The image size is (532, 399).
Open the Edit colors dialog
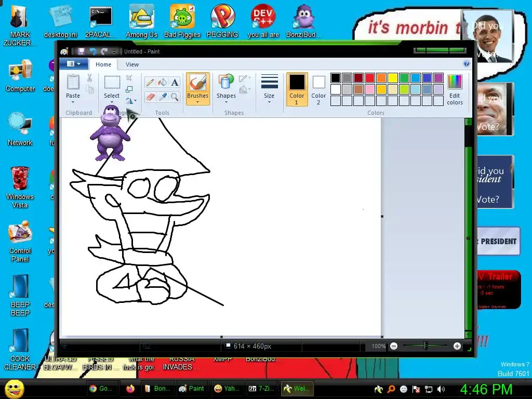pyautogui.click(x=455, y=90)
